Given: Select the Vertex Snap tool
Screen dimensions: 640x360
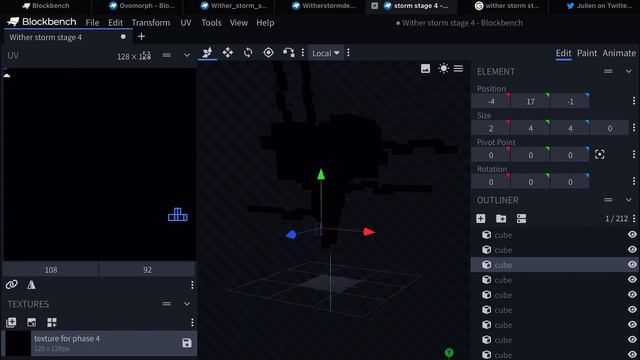Looking at the screenshot, I should click(x=288, y=53).
